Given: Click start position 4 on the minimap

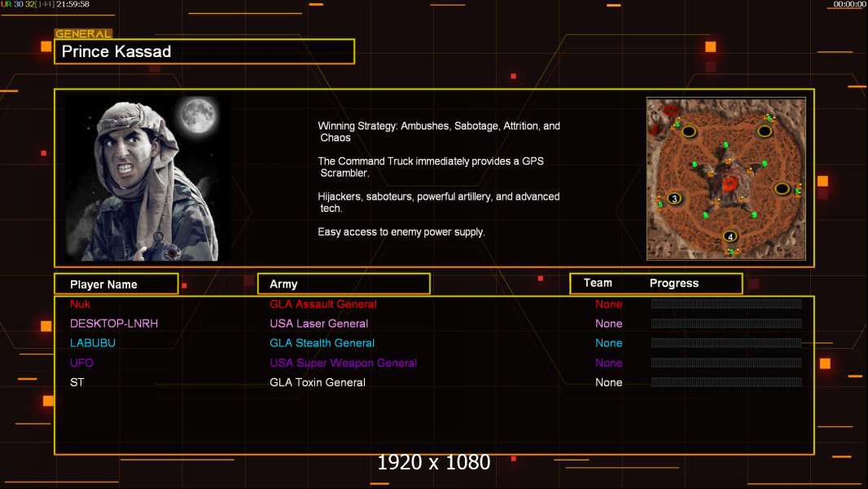Looking at the screenshot, I should click(730, 236).
